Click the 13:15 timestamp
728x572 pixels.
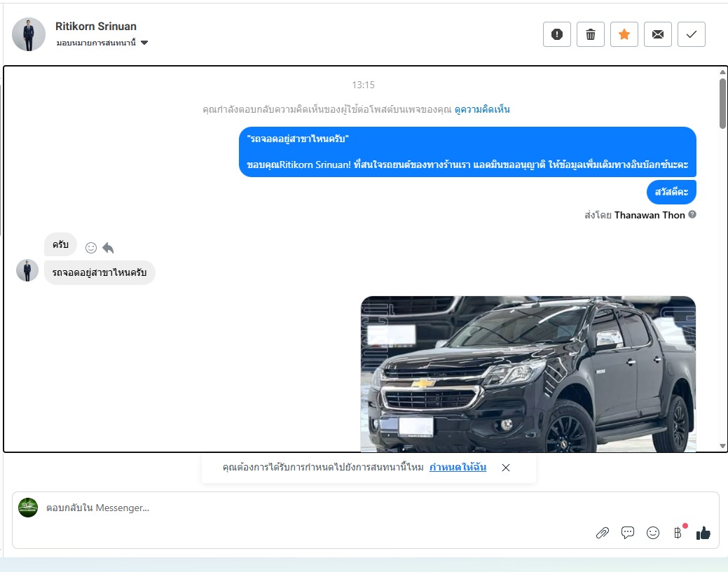coord(363,85)
